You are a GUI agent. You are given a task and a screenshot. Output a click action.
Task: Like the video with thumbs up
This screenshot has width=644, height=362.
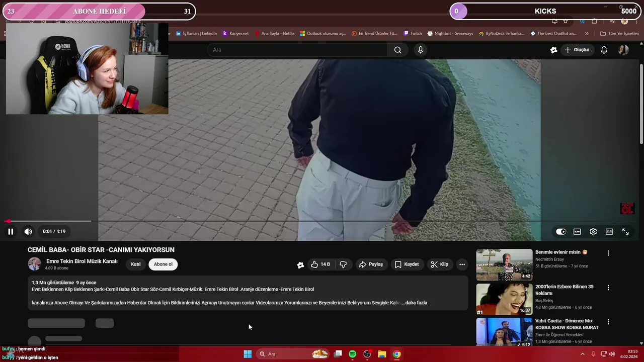point(320,264)
